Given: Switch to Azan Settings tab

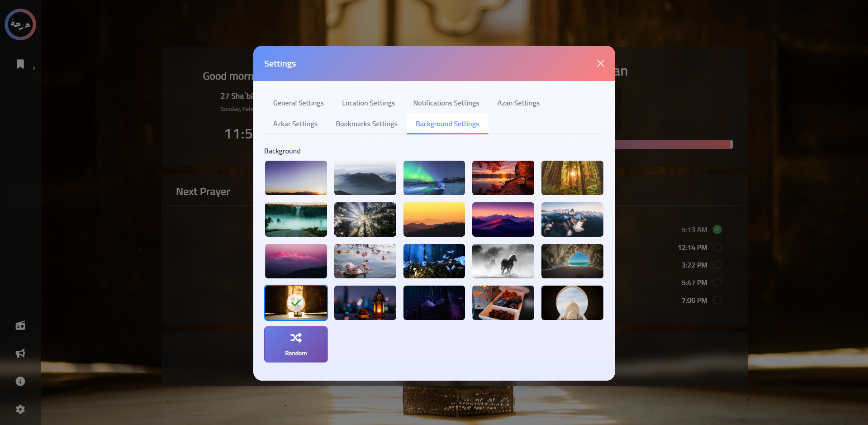Looking at the screenshot, I should tap(518, 103).
